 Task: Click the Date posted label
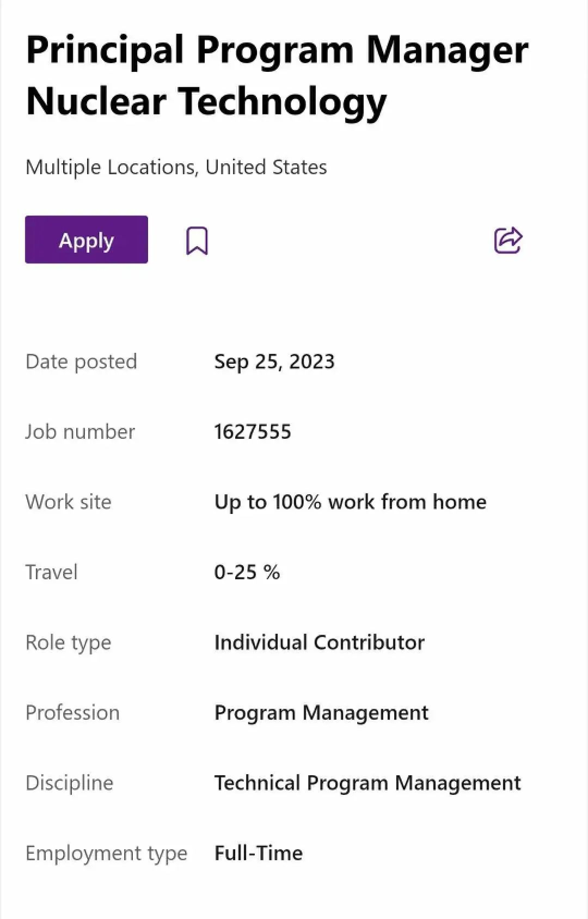pyautogui.click(x=81, y=362)
